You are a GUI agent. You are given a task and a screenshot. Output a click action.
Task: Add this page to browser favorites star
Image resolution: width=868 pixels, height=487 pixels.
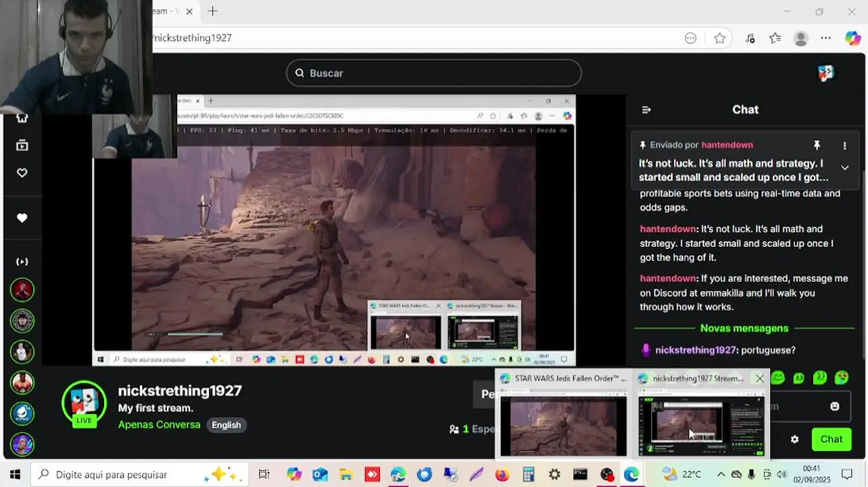click(720, 39)
